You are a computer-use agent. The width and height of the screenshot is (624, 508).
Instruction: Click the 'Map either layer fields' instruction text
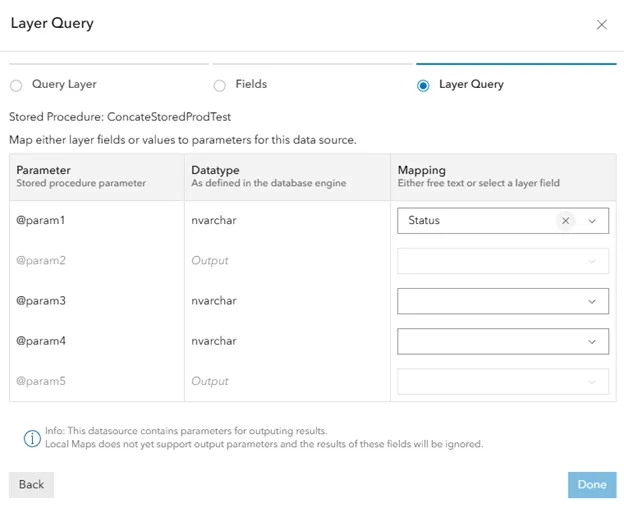point(183,140)
